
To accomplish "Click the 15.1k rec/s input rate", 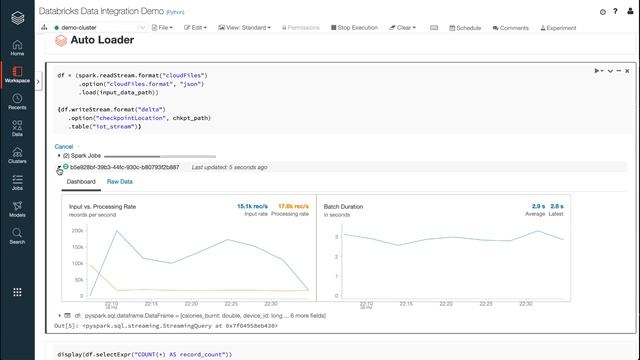I will 252,206.
